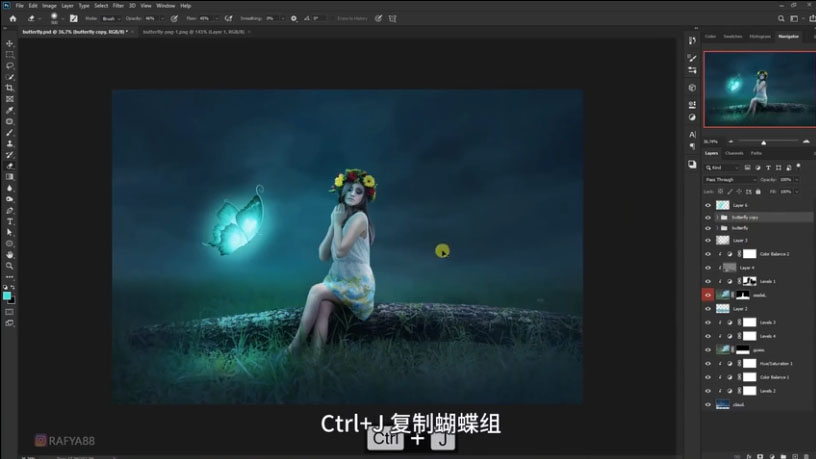Filter layers by adjustment layers icon
Image resolution: width=816 pixels, height=459 pixels.
click(758, 168)
